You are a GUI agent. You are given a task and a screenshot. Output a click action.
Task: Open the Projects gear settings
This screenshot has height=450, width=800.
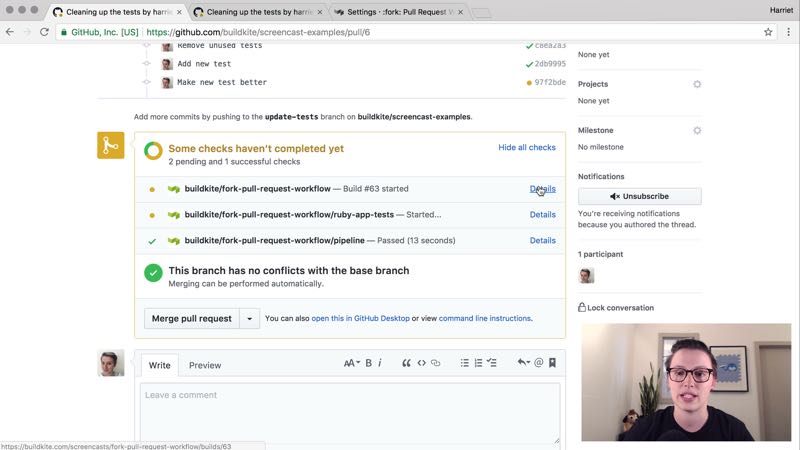(x=697, y=84)
